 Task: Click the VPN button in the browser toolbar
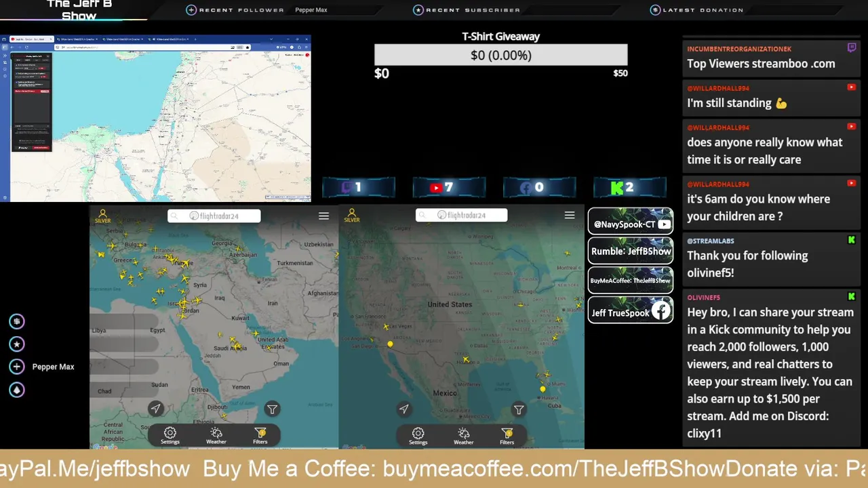point(283,47)
